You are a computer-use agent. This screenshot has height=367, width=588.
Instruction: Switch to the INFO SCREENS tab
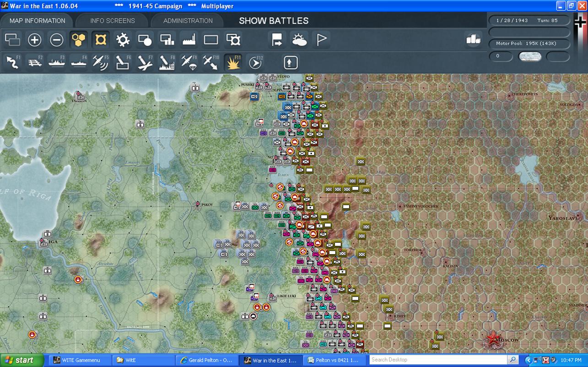(113, 21)
